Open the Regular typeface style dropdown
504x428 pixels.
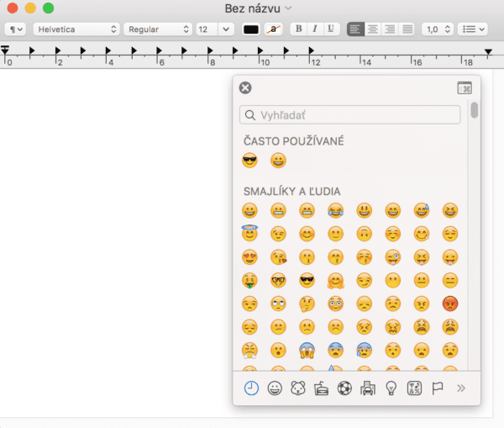coord(157,29)
